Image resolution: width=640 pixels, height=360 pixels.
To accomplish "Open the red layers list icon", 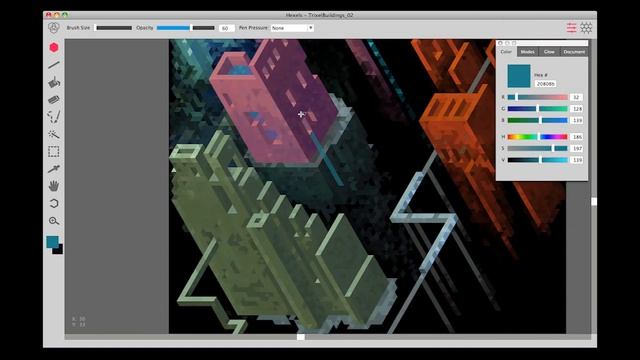I will 571,28.
